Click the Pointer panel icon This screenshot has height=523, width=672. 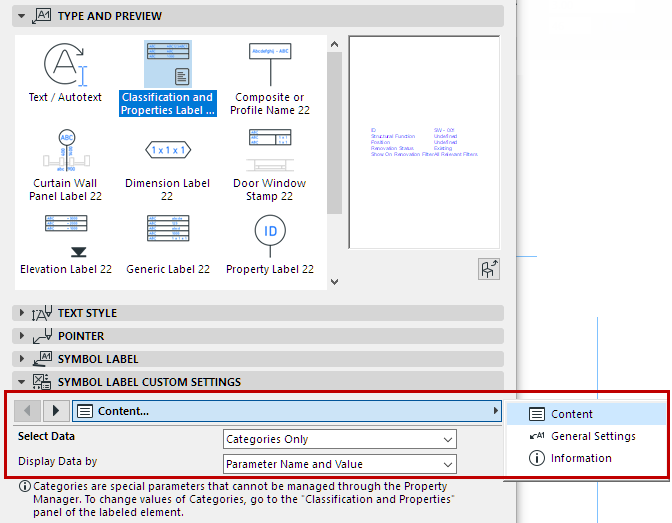click(x=42, y=336)
